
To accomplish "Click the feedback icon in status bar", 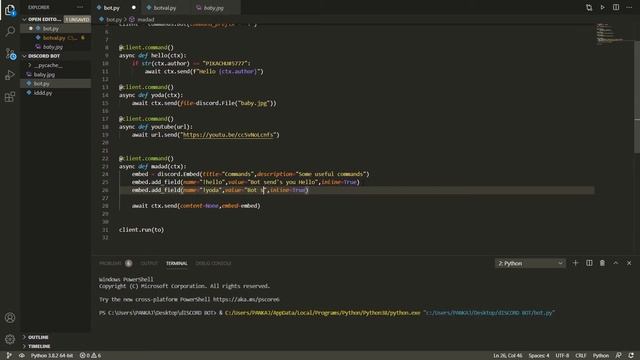I will (x=619, y=356).
